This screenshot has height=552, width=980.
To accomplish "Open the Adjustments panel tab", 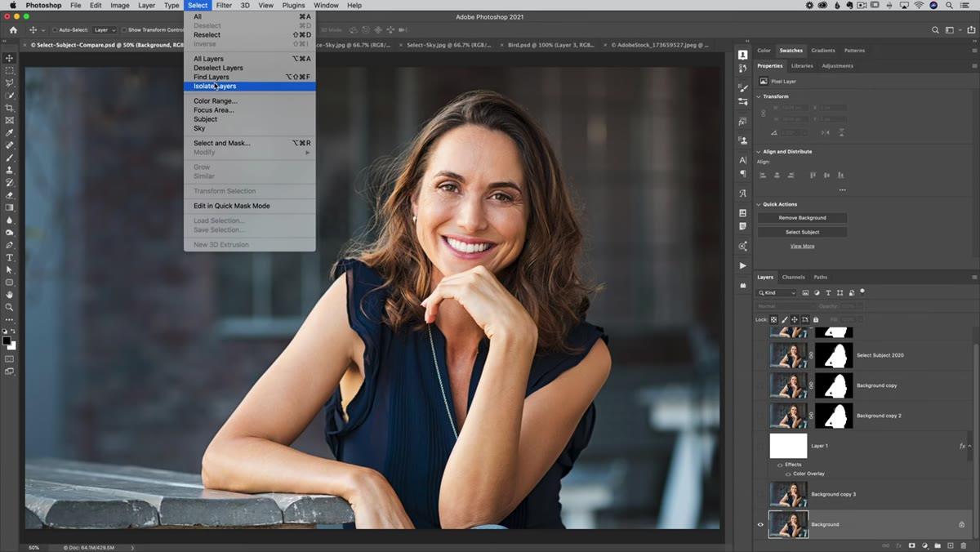I will click(837, 65).
